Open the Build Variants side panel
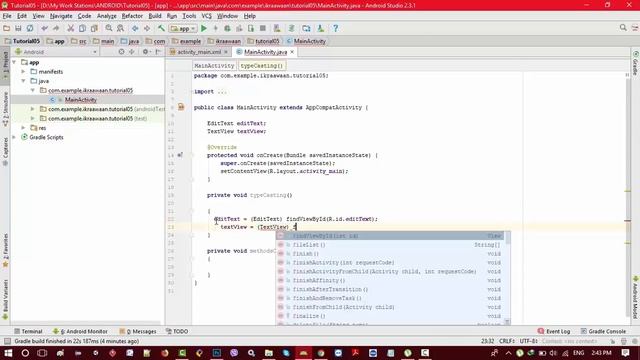Image resolution: width=640 pixels, height=360 pixels. [5, 299]
